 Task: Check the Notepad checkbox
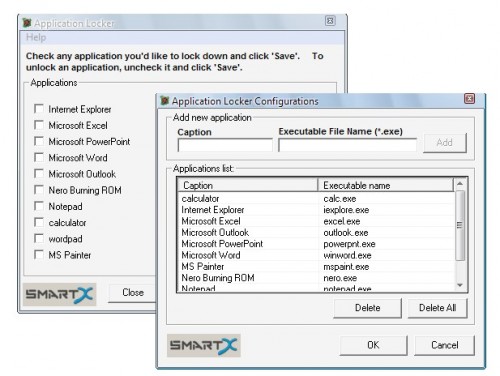39,206
